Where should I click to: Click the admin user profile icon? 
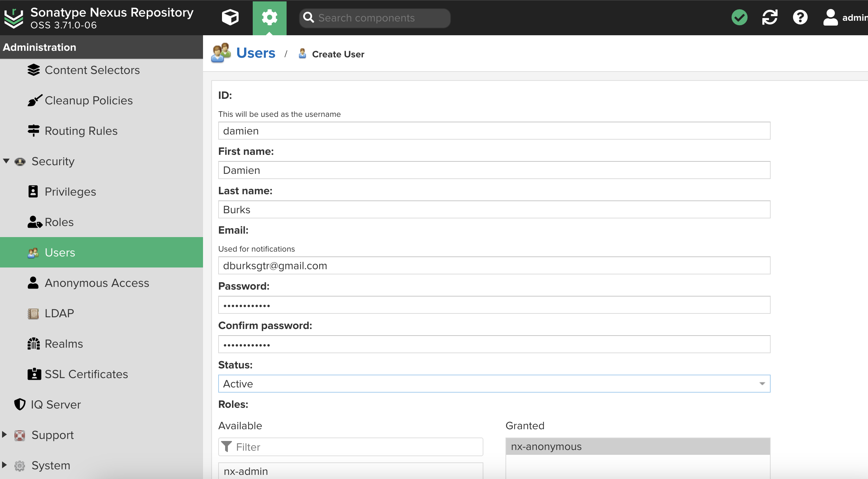[830, 18]
